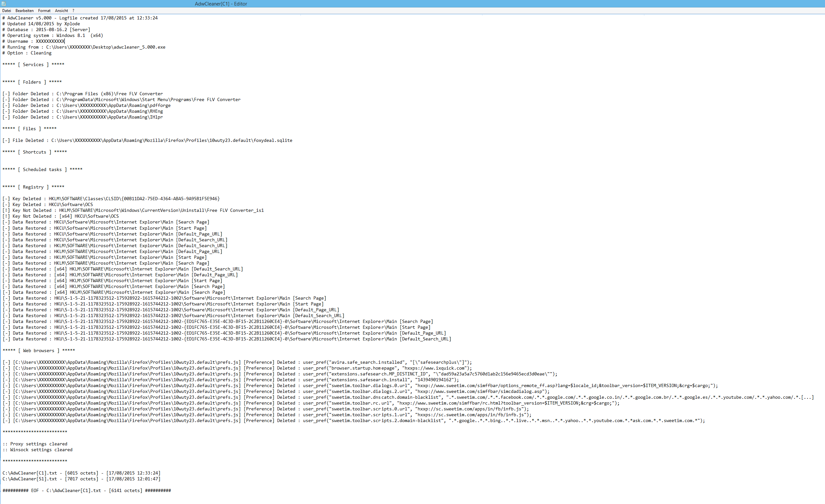Screen dimensions: 825x504
Task: Click the foxydeal.sqlite file deleted line
Action: point(147,140)
